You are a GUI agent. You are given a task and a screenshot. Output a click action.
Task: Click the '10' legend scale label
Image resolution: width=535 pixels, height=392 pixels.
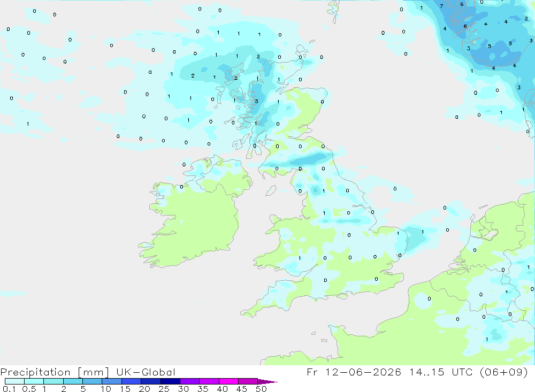106,389
